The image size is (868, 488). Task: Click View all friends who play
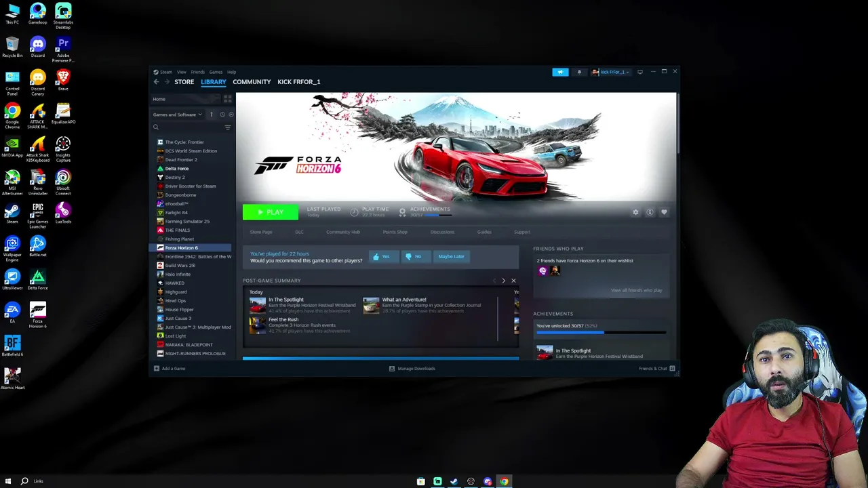pos(636,290)
